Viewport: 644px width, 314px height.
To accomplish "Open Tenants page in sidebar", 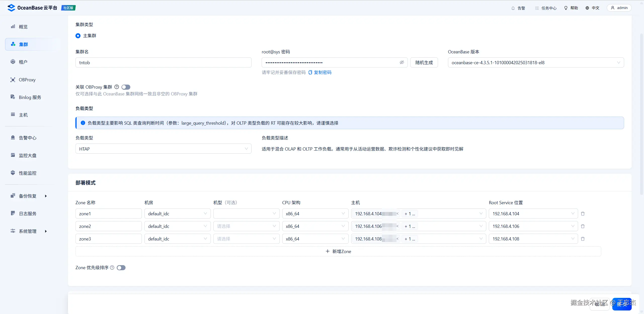I will pos(23,62).
